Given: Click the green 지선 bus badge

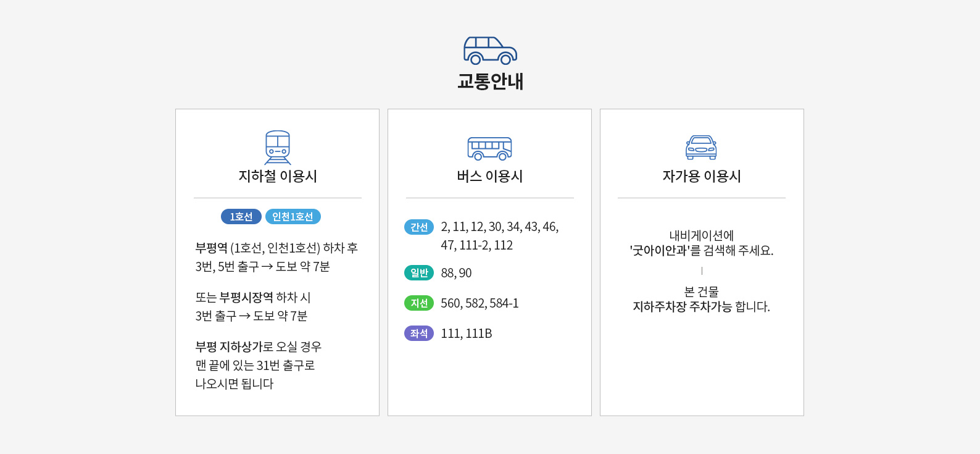Looking at the screenshot, I should 419,303.
